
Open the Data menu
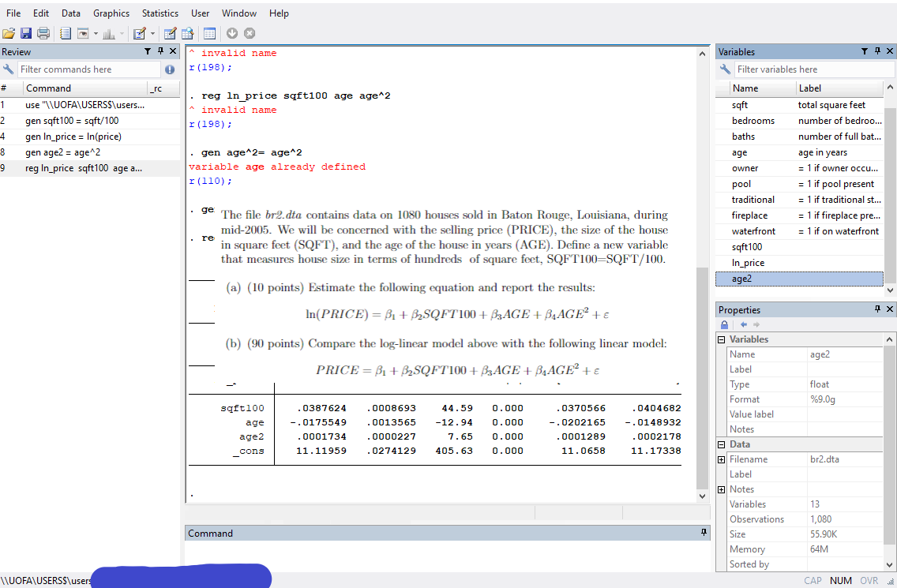(x=71, y=13)
